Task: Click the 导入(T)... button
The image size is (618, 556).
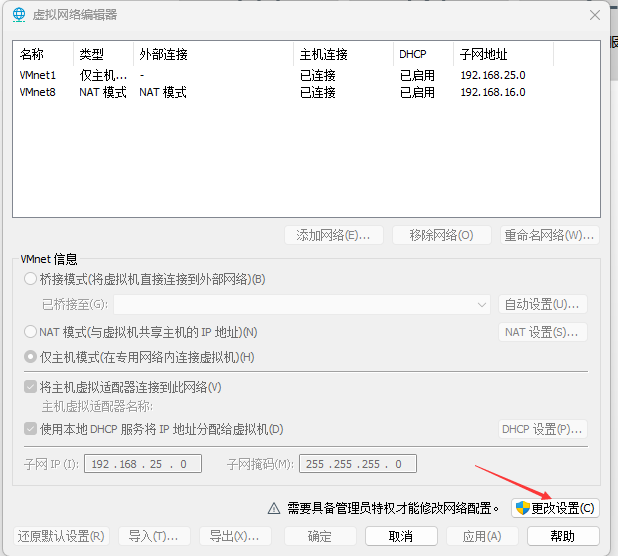Action: click(154, 536)
